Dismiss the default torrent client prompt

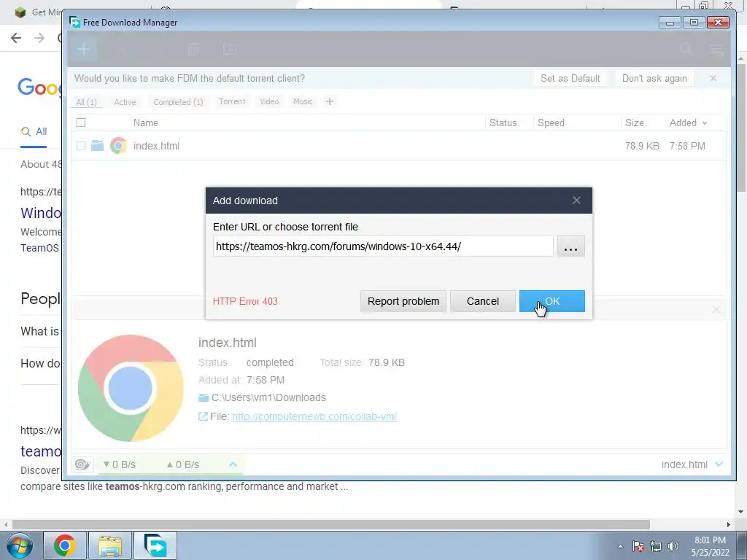[x=713, y=78]
